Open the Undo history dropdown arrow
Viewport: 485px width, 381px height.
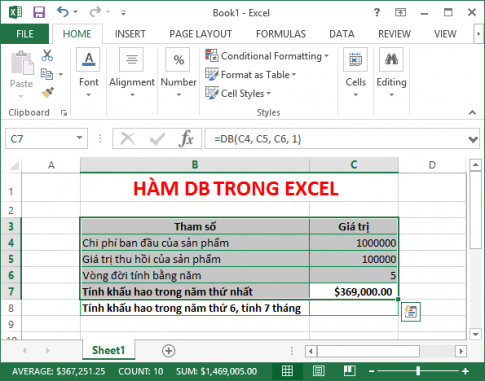[75, 12]
